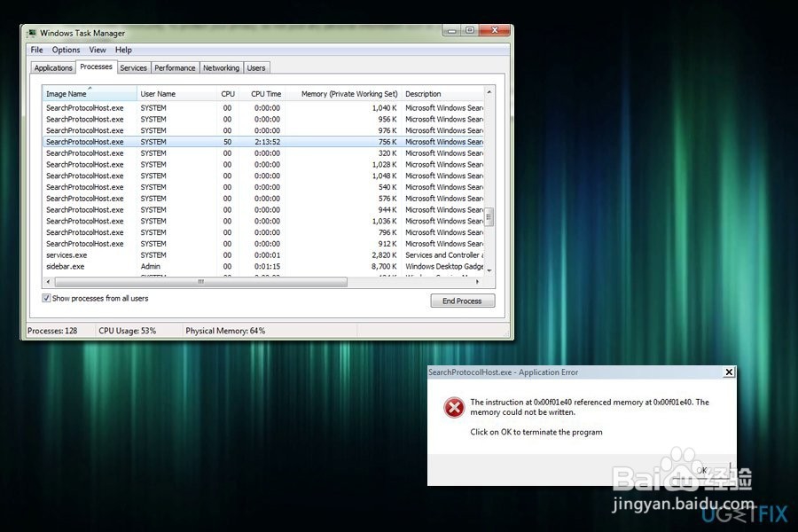This screenshot has height=532, width=798.
Task: Click the process list scroll up arrow
Action: (489, 92)
